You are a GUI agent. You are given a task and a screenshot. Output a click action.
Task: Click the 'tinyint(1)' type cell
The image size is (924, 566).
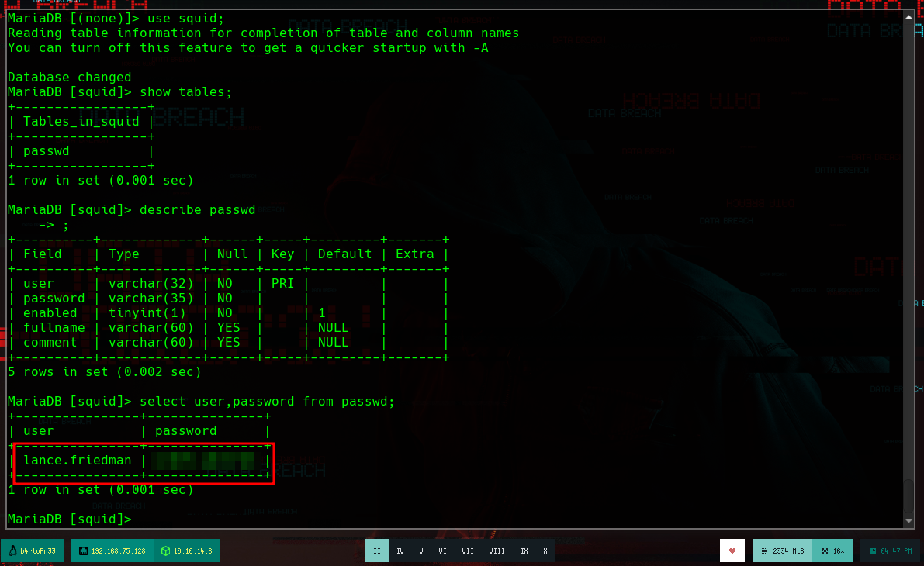147,312
